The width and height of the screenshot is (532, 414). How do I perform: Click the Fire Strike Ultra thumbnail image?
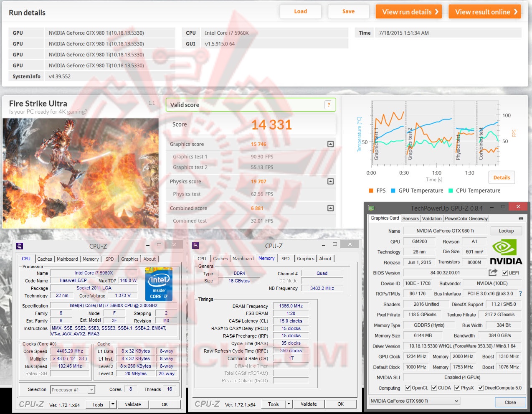(x=81, y=173)
